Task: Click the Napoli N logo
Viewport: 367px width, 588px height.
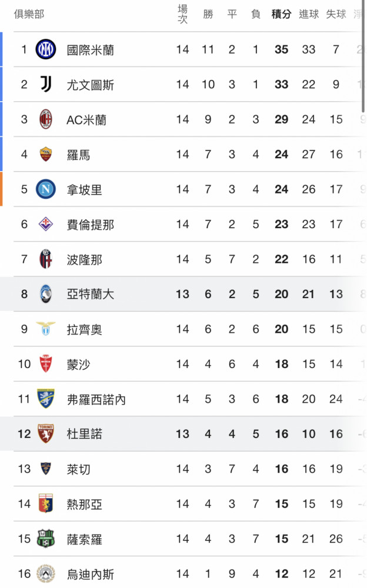Action: coord(46,189)
